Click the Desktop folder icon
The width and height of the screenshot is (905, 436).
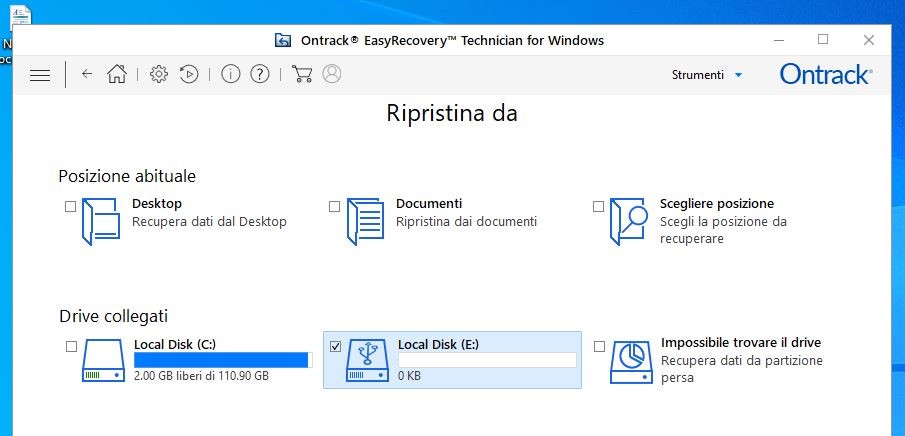[101, 222]
